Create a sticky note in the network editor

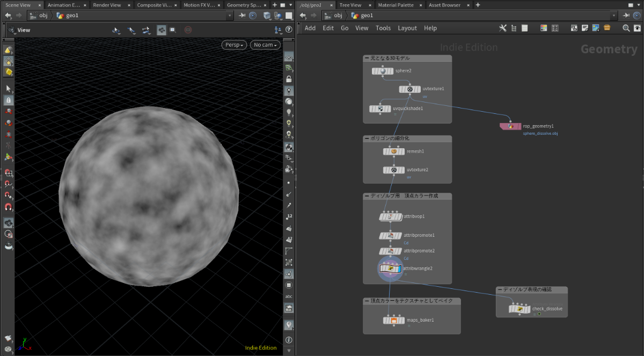click(x=584, y=28)
